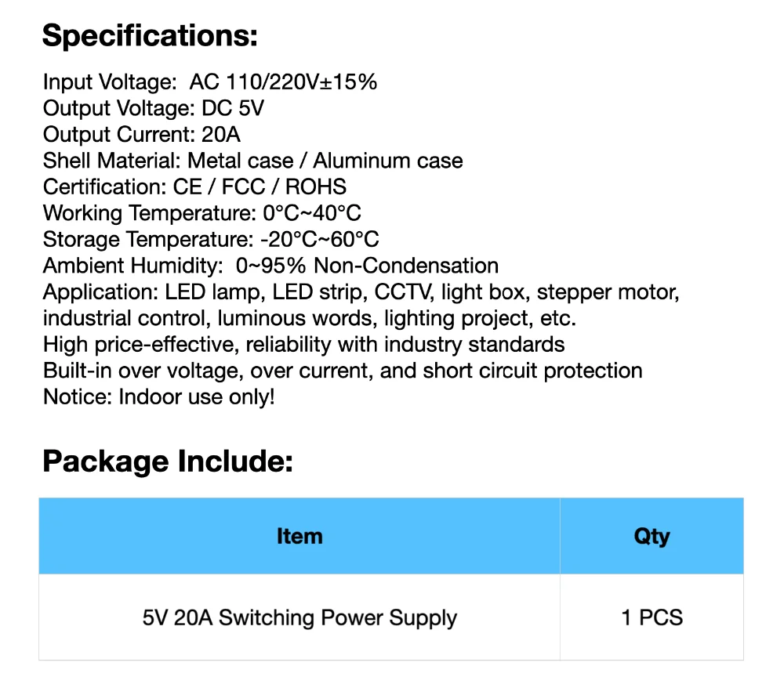
Task: Click the Certification CE / FCC / ROHS text
Action: [194, 186]
